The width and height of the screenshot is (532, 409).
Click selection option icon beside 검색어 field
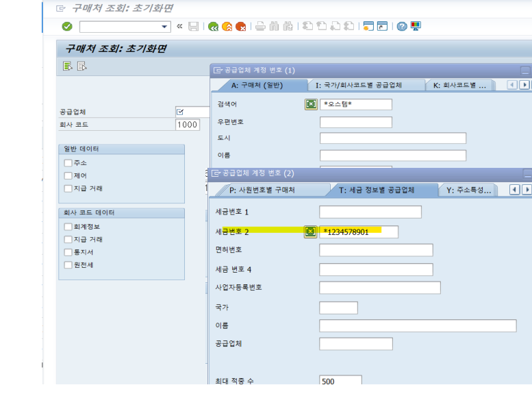click(x=311, y=104)
